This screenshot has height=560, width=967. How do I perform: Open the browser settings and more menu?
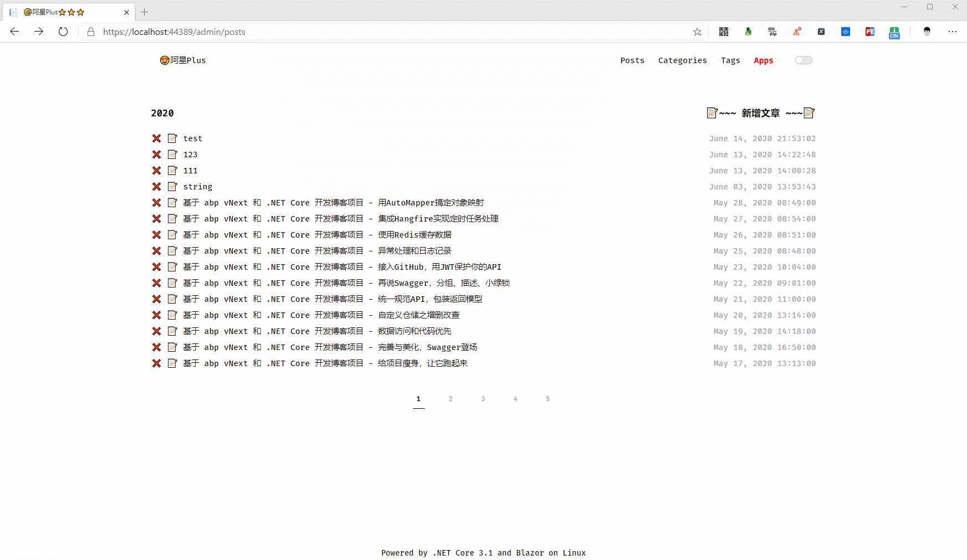[x=953, y=32]
